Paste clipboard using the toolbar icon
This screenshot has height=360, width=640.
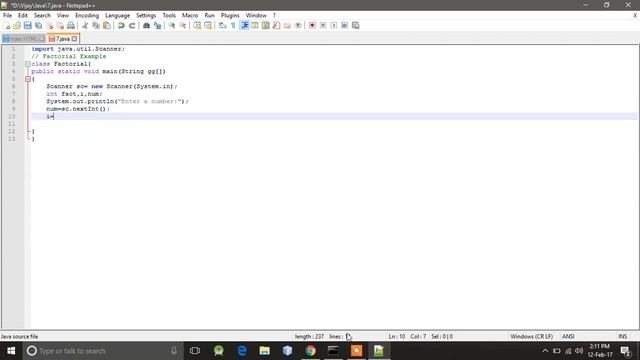click(107, 25)
